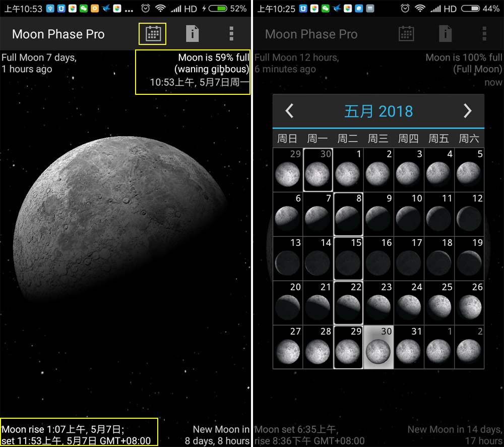
Task: Select May 18 in calendar grid
Action: tap(439, 259)
